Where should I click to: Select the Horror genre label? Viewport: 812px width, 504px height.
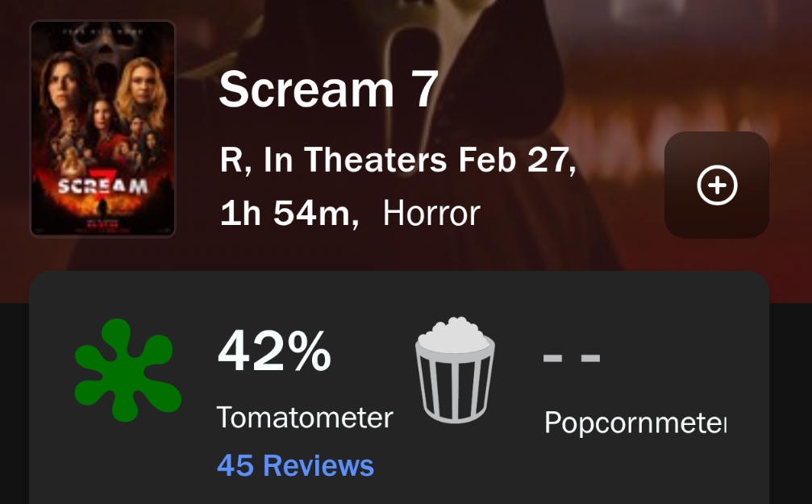coord(431,214)
